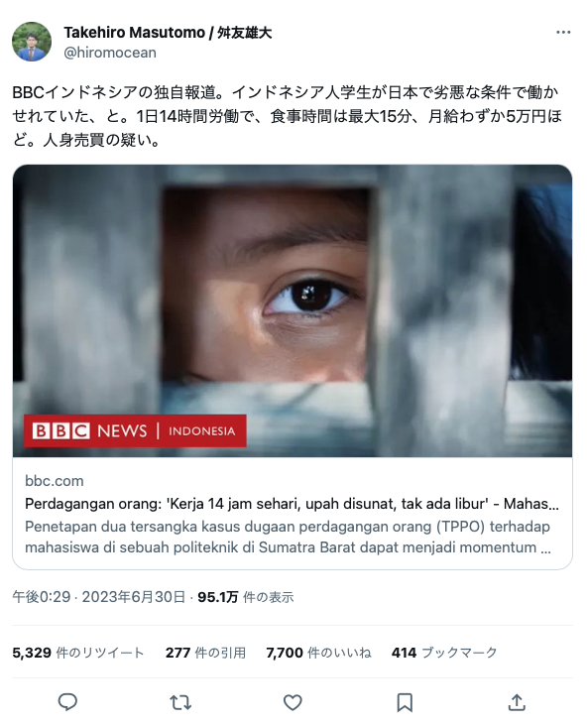
Task: Click the retweet arrows icon
Action: pyautogui.click(x=180, y=702)
